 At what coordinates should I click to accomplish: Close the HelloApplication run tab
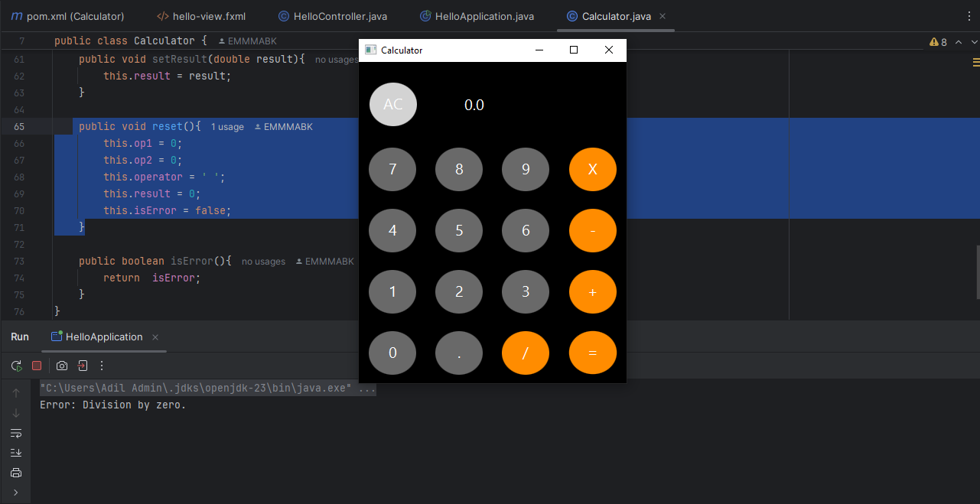pos(155,337)
